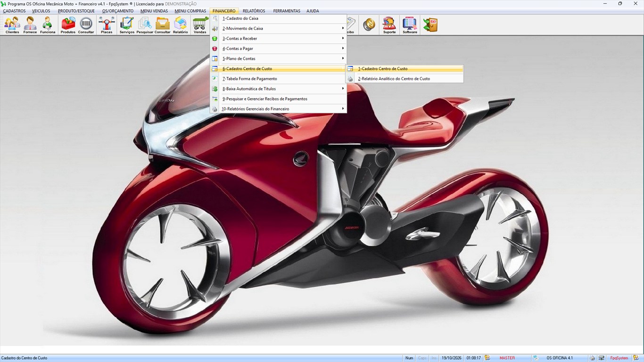This screenshot has height=362, width=644.
Task: Open the Vendas shopping cart icon
Action: [200, 25]
